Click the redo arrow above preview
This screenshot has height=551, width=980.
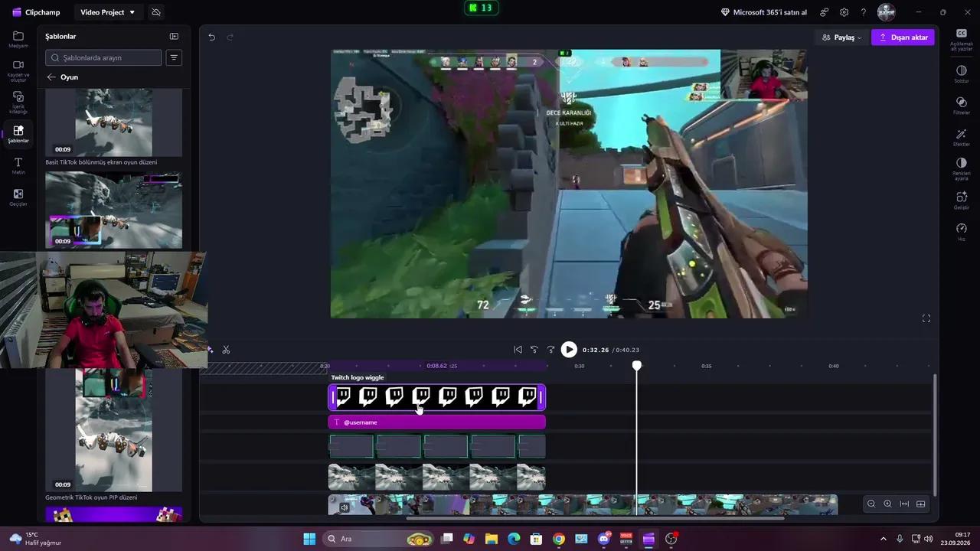pos(230,37)
